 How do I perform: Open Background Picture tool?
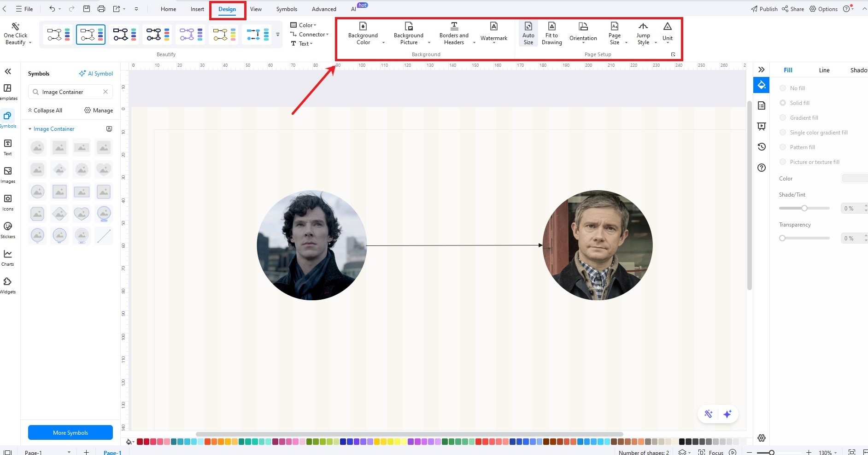tap(409, 34)
